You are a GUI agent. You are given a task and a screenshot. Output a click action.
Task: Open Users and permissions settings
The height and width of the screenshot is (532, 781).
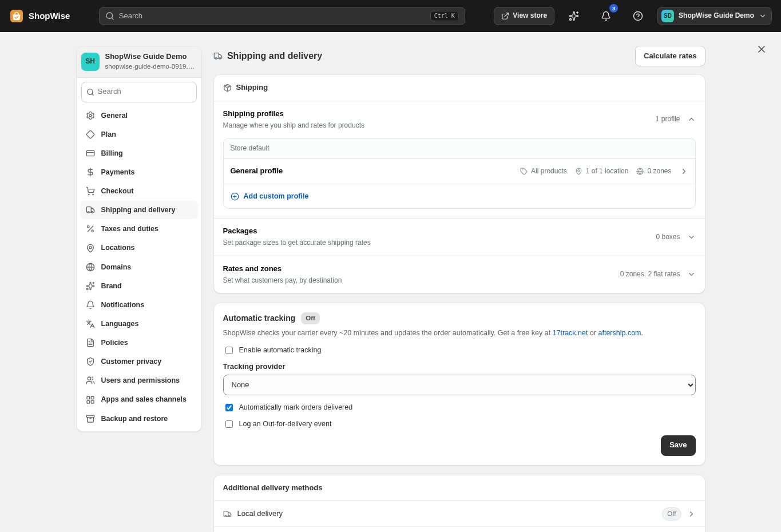(139, 380)
